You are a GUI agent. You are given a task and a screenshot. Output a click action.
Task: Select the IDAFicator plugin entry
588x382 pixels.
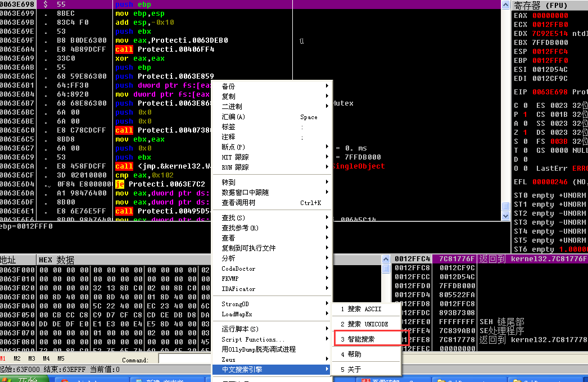pos(239,288)
